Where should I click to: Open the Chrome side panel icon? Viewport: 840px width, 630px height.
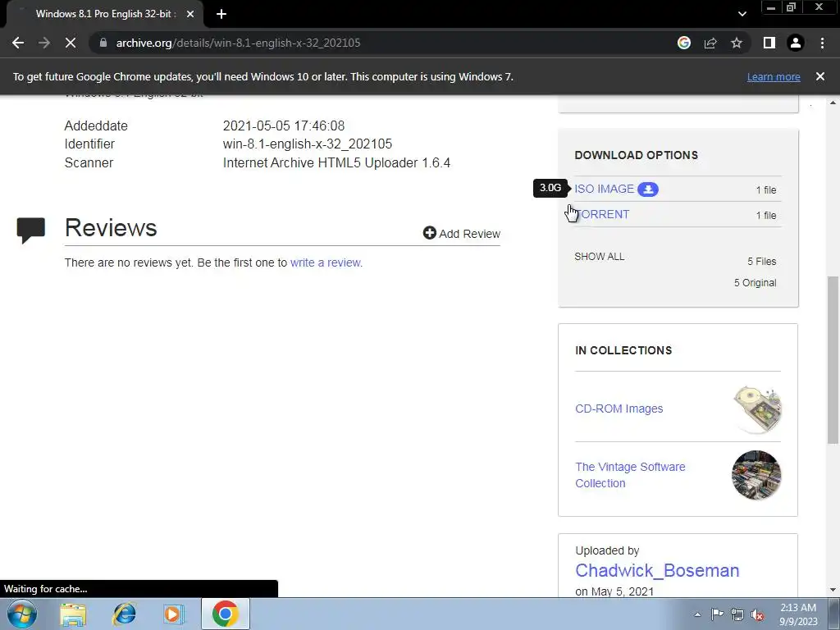[x=769, y=43]
